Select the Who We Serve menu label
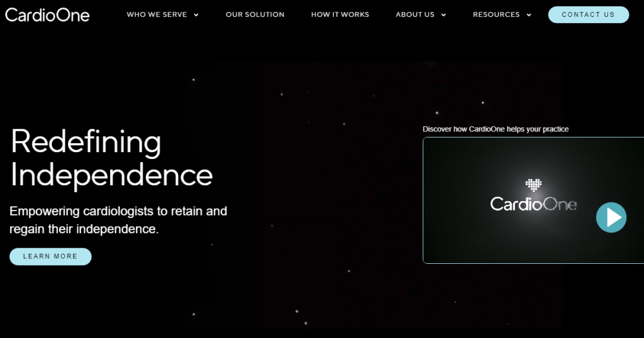This screenshot has height=338, width=644. coord(156,14)
